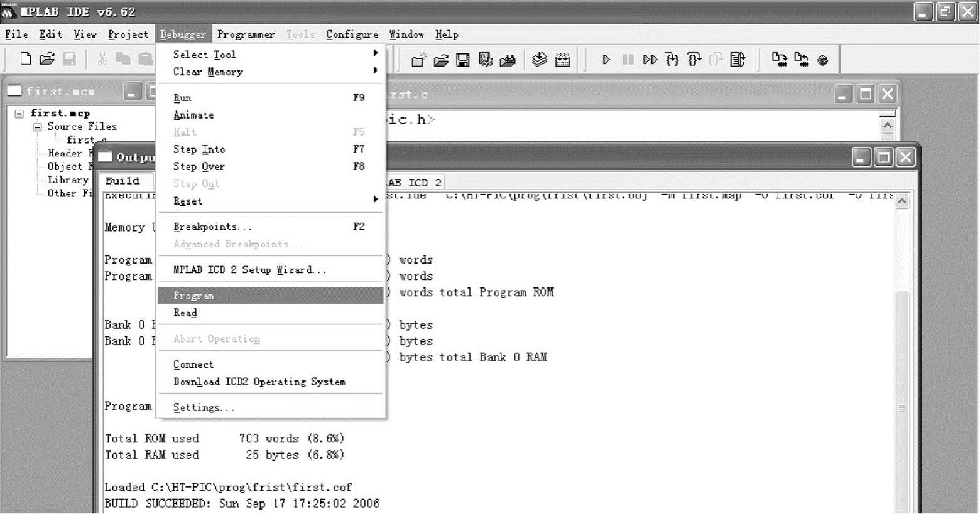Launch MPLAB ICD 2 Setup Wizard

tap(271, 270)
